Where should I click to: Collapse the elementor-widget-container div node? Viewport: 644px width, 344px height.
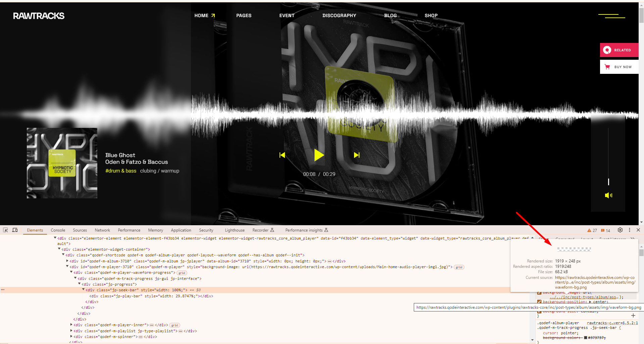(59, 249)
